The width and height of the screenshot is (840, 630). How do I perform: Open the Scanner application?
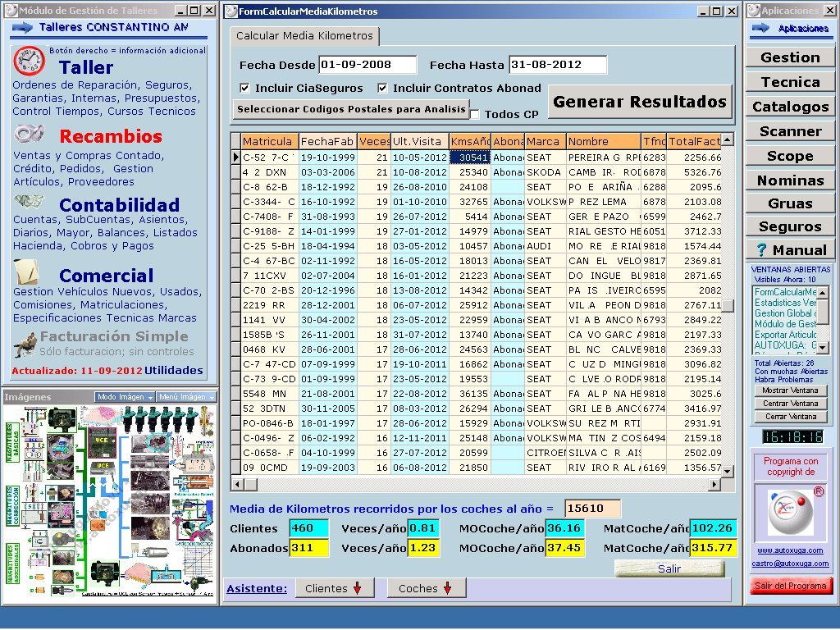click(x=790, y=131)
